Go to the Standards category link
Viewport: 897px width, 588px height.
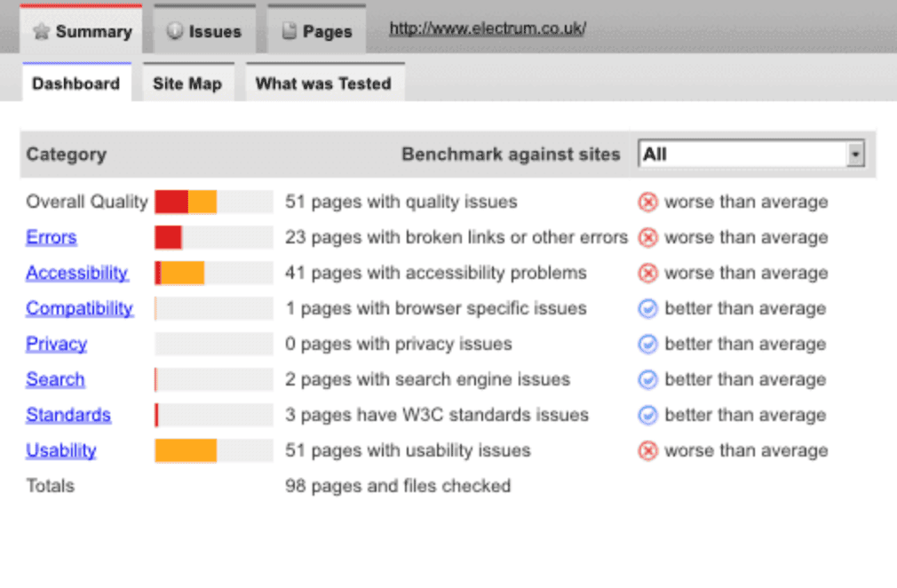click(x=68, y=416)
